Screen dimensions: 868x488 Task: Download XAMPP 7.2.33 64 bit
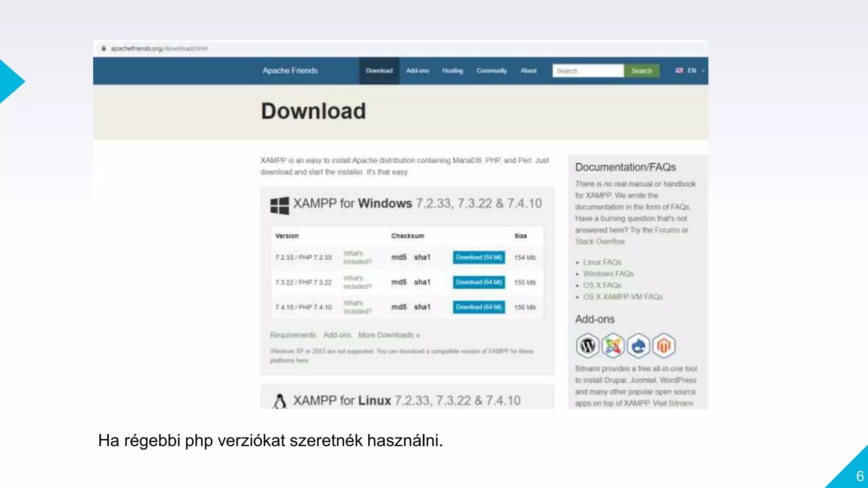click(479, 257)
